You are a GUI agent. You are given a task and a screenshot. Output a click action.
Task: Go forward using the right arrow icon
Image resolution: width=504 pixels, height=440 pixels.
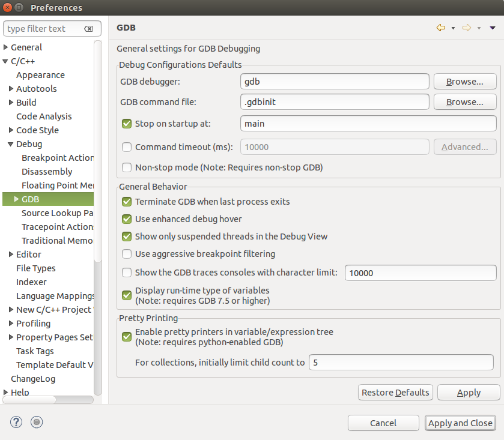coord(467,28)
